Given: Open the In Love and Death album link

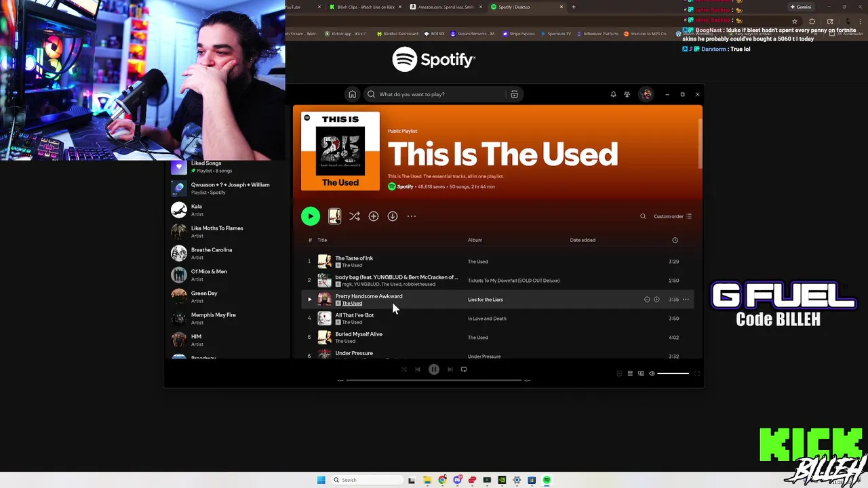Looking at the screenshot, I should [487, 319].
